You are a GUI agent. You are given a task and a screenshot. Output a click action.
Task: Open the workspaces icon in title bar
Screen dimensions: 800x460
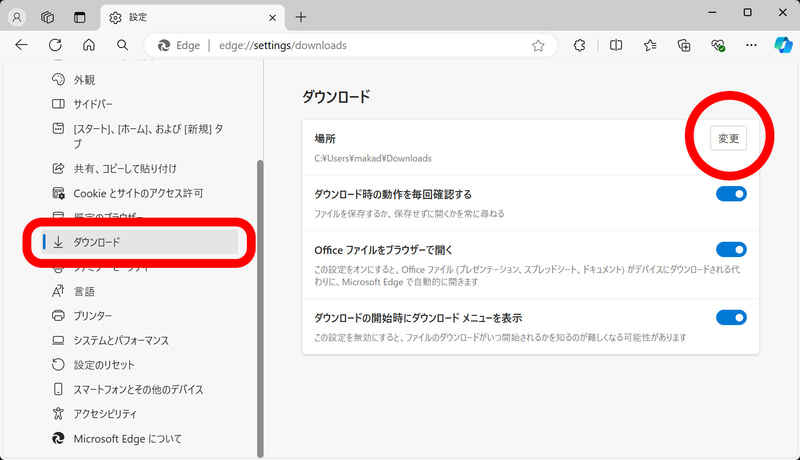pyautogui.click(x=47, y=17)
